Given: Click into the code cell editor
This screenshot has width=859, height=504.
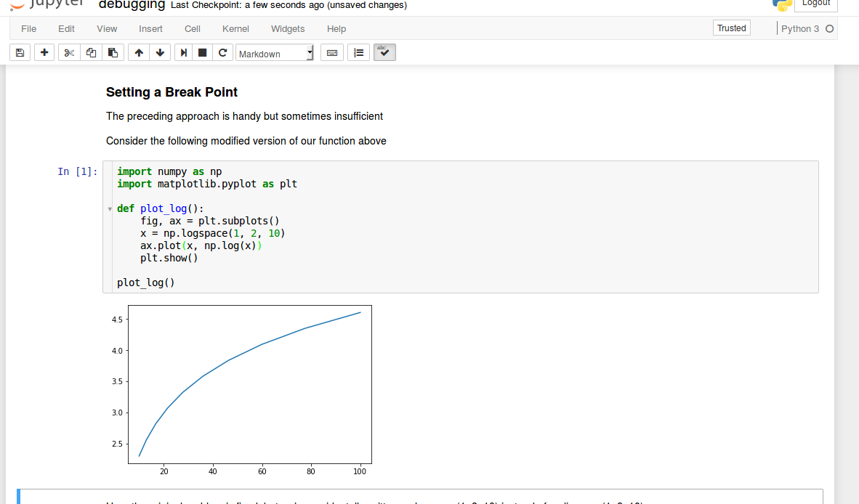Looking at the screenshot, I should pyautogui.click(x=461, y=227).
